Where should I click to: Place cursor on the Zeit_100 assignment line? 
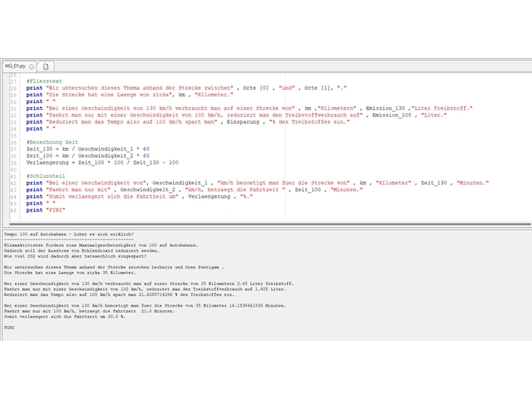point(88,155)
